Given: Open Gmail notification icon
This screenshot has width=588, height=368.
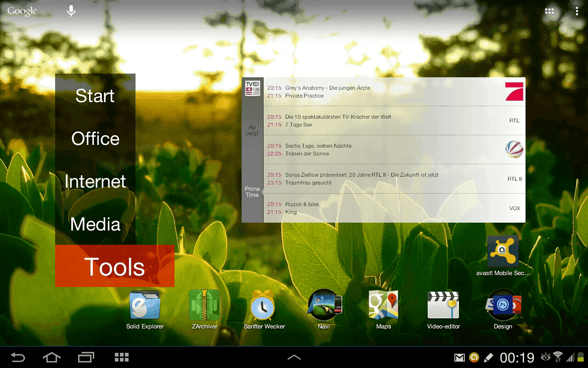Looking at the screenshot, I should (459, 357).
